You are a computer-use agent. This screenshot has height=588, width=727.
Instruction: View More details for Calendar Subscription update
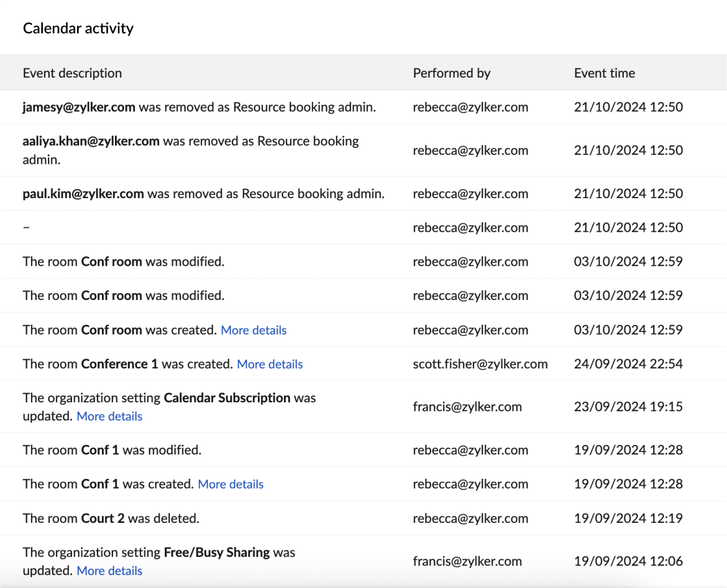click(x=109, y=417)
